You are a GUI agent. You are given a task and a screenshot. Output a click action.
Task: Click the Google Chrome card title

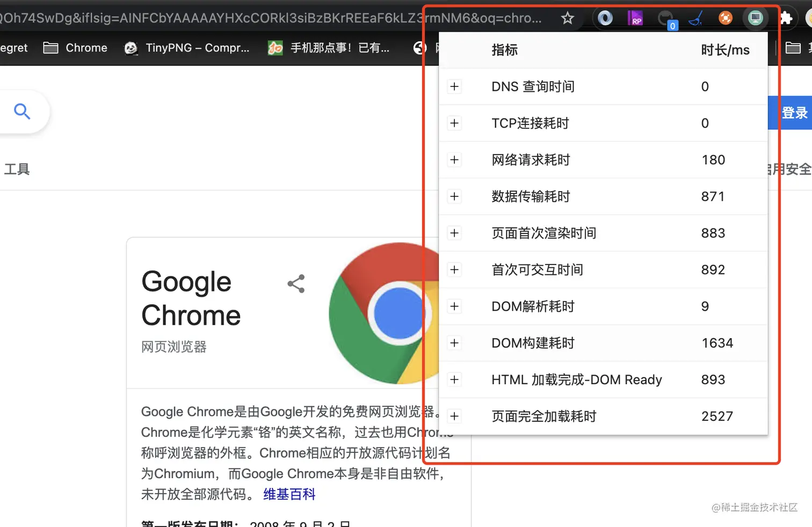pos(191,298)
